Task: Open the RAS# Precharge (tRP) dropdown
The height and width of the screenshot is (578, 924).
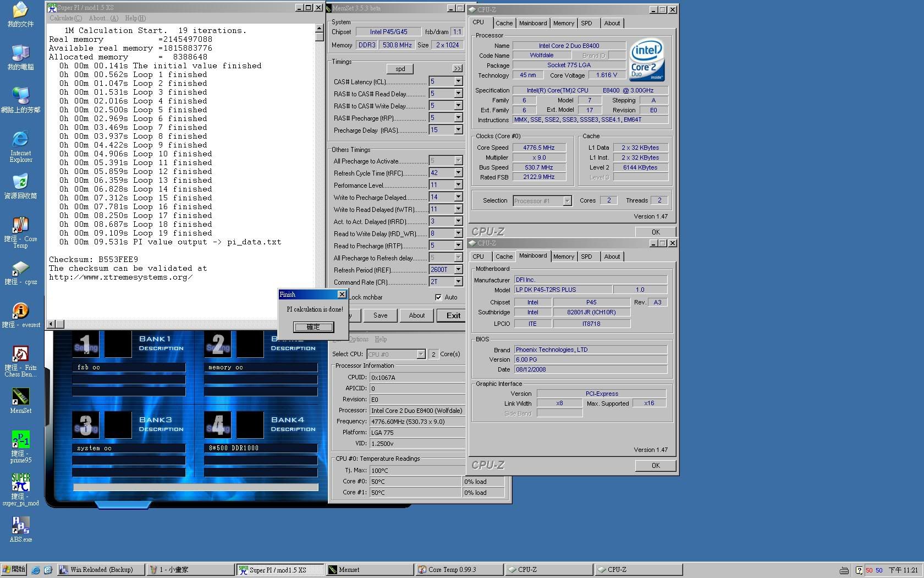Action: (458, 118)
